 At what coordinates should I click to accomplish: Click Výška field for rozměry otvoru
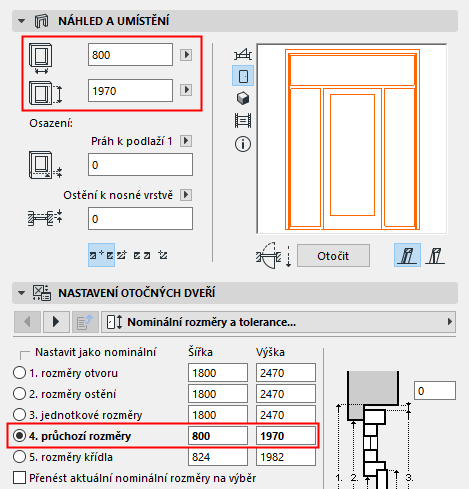(286, 373)
